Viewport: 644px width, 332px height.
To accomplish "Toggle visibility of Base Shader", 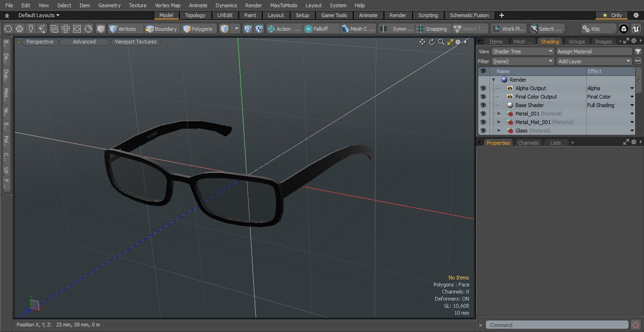I will coord(483,105).
